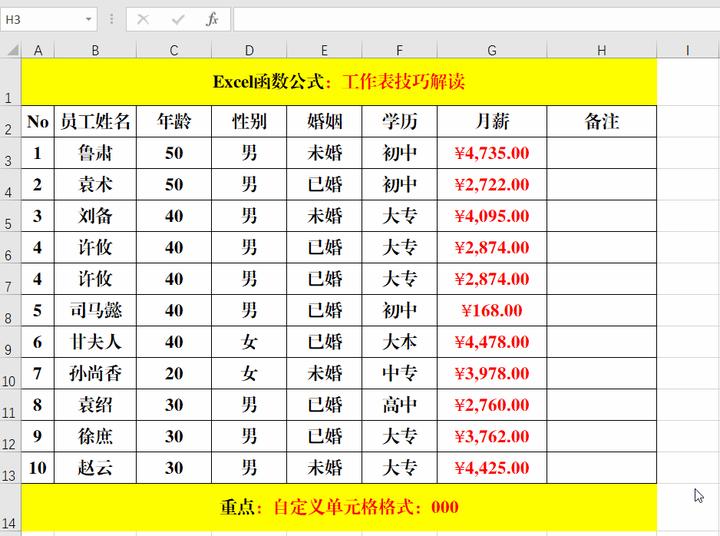
Task: Click the formula bar vertical dots handle
Action: (112, 19)
